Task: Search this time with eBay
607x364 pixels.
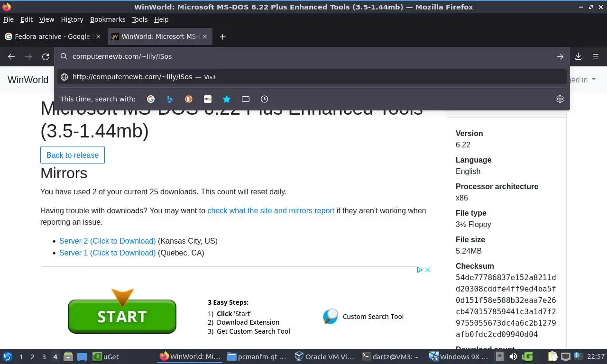Action: (208, 99)
